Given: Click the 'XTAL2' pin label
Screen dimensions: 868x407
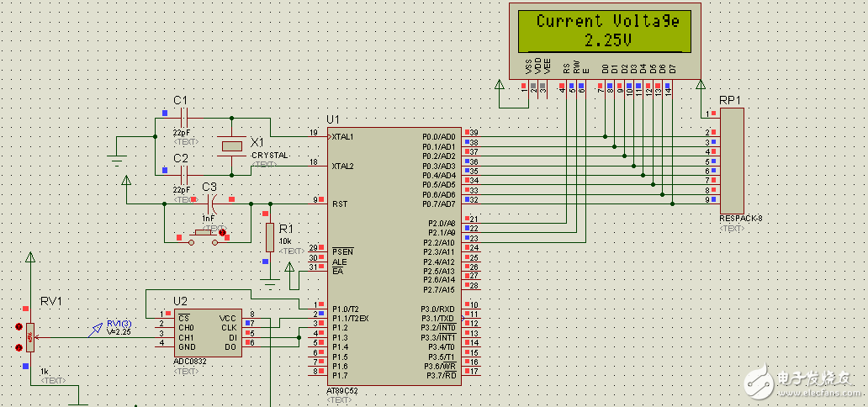Looking at the screenshot, I should click(x=342, y=166).
